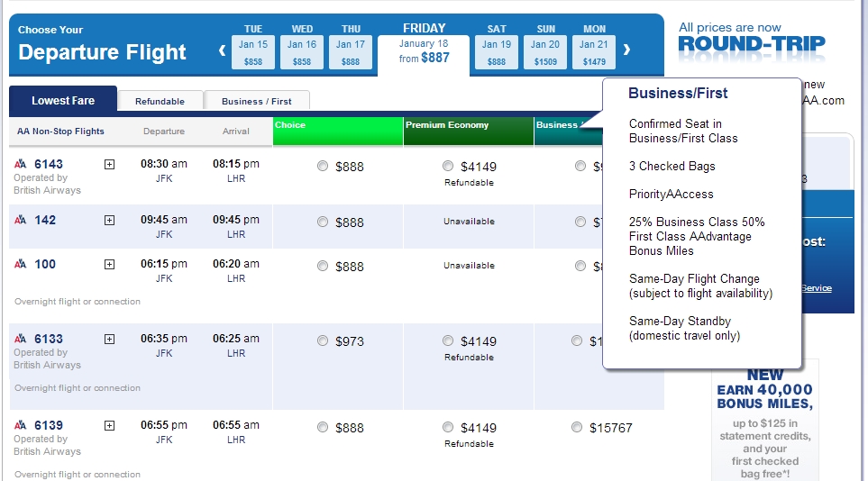The image size is (868, 481).
Task: Expand details for flight 142
Action: pyautogui.click(x=110, y=221)
